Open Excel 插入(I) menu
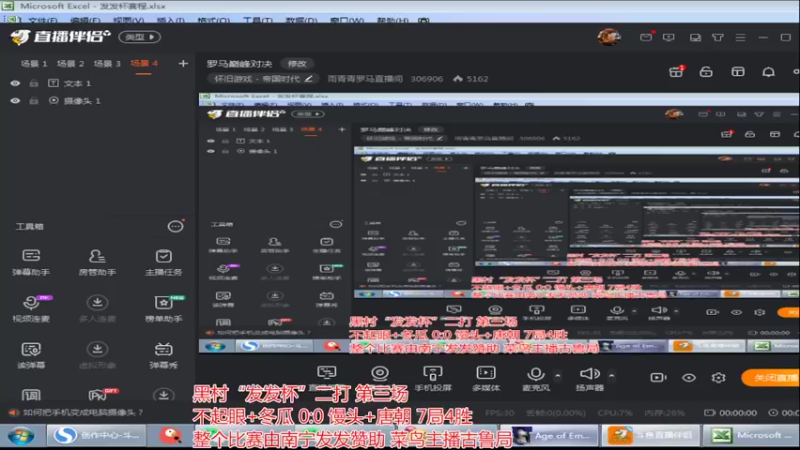 (170, 20)
